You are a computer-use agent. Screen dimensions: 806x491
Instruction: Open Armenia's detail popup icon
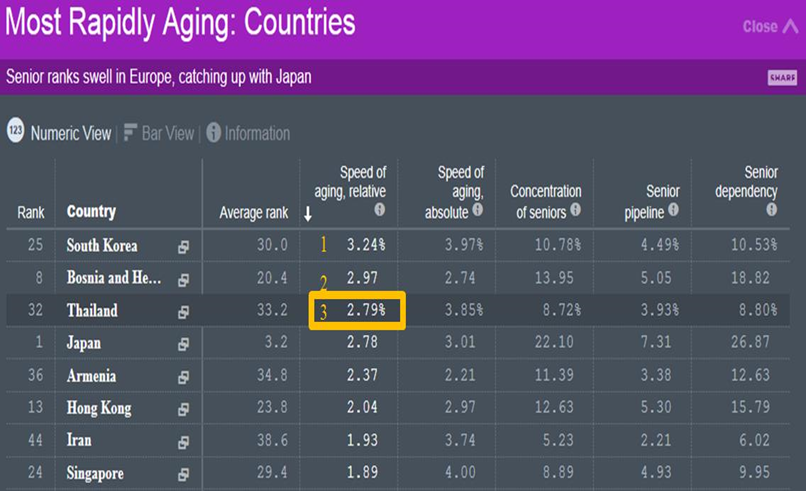[184, 377]
